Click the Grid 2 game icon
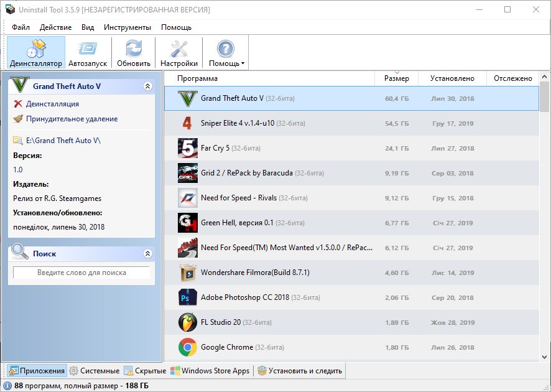Screen dimensions: 551x392 (x=188, y=173)
